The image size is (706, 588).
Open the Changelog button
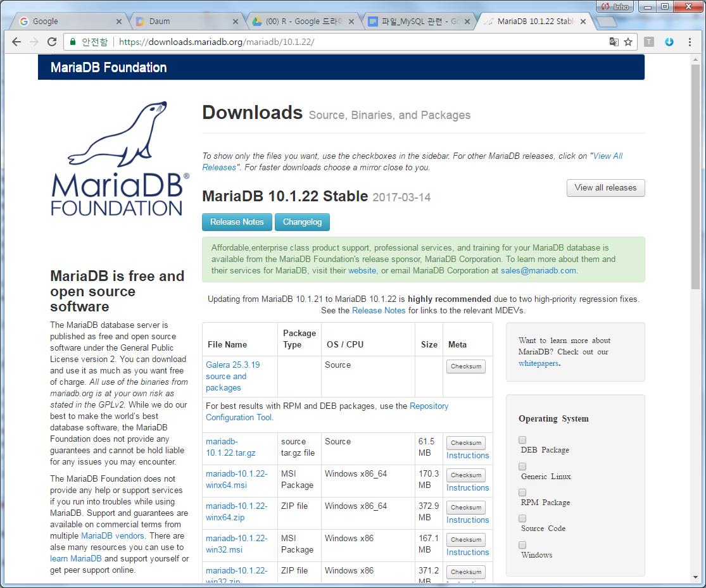click(x=302, y=222)
